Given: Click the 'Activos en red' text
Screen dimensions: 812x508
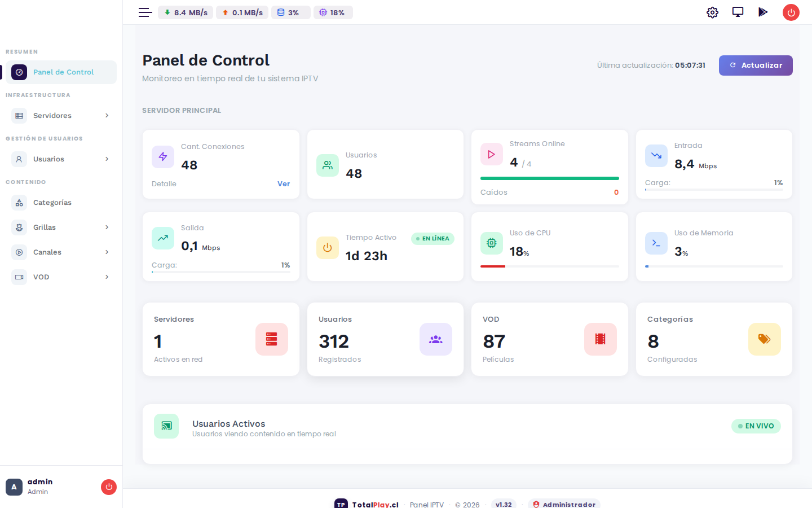Looking at the screenshot, I should (178, 360).
